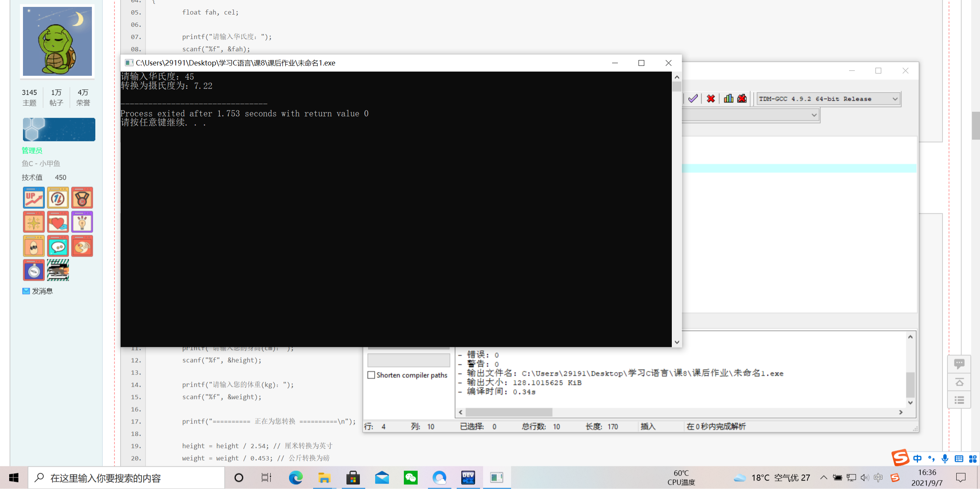
Task: Click the turtle avatar thumbnail in forum sidebar
Action: (57, 41)
